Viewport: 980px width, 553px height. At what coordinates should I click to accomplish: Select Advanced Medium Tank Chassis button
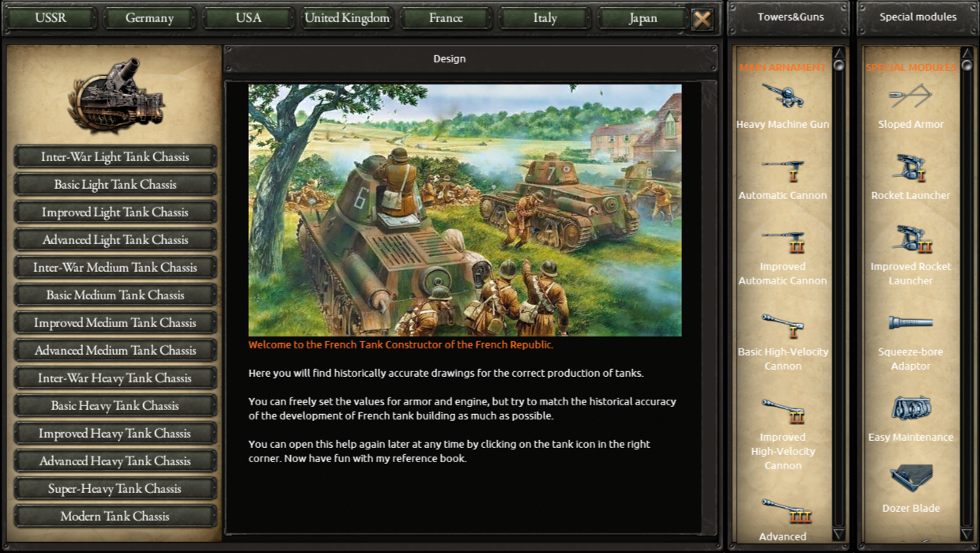coord(115,351)
